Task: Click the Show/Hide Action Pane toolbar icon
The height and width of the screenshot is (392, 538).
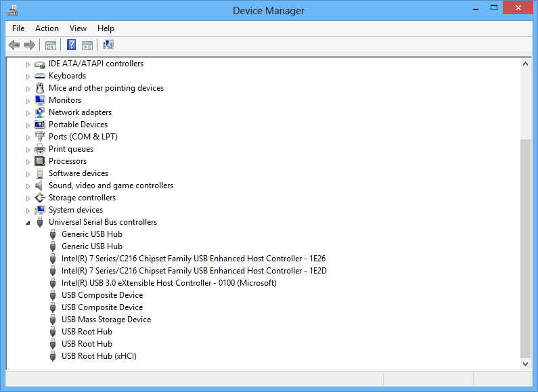Action: click(87, 45)
